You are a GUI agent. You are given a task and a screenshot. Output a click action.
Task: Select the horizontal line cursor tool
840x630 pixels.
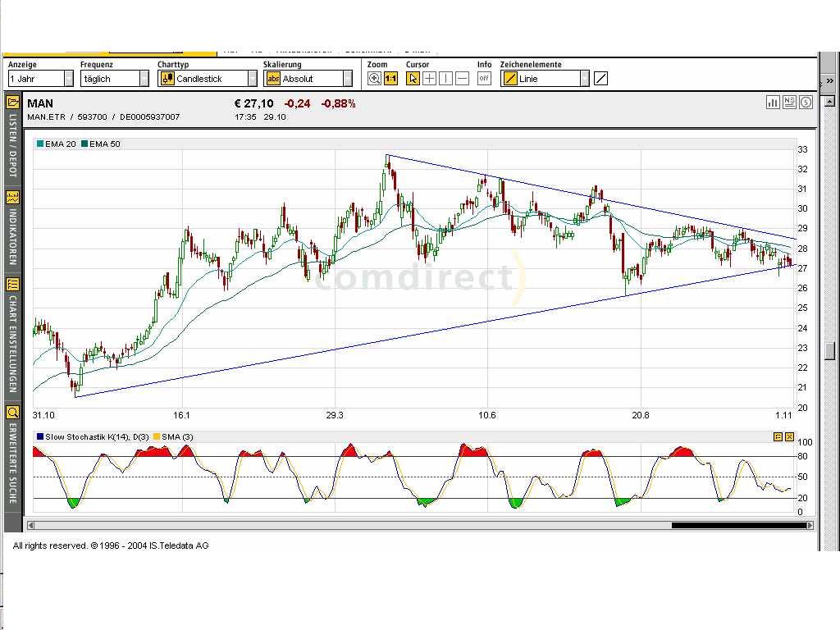(x=463, y=79)
